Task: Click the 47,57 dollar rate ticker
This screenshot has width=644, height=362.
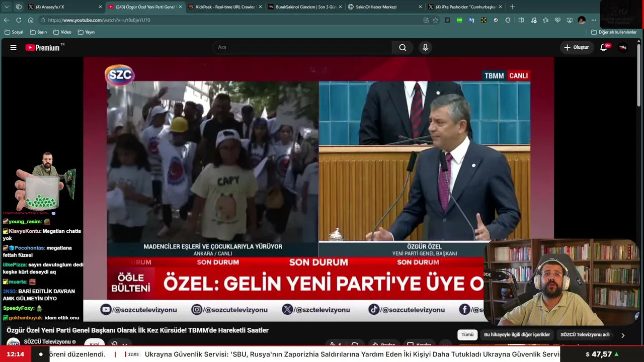Action: point(602,354)
